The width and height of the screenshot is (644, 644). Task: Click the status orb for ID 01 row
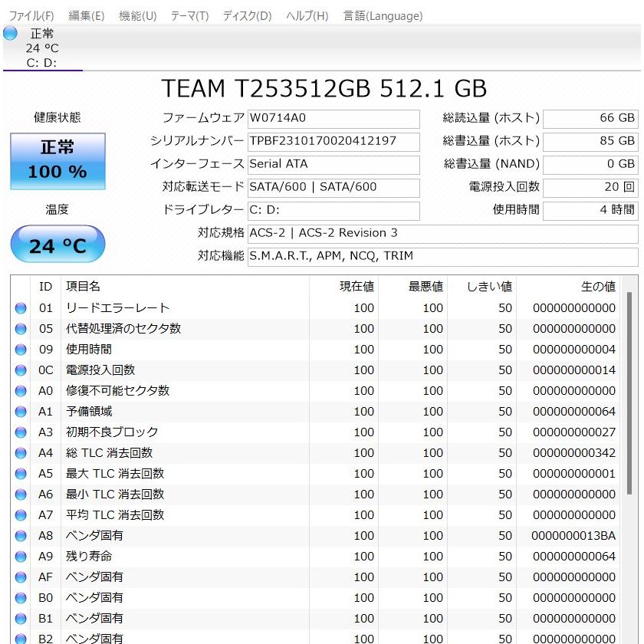(21, 308)
